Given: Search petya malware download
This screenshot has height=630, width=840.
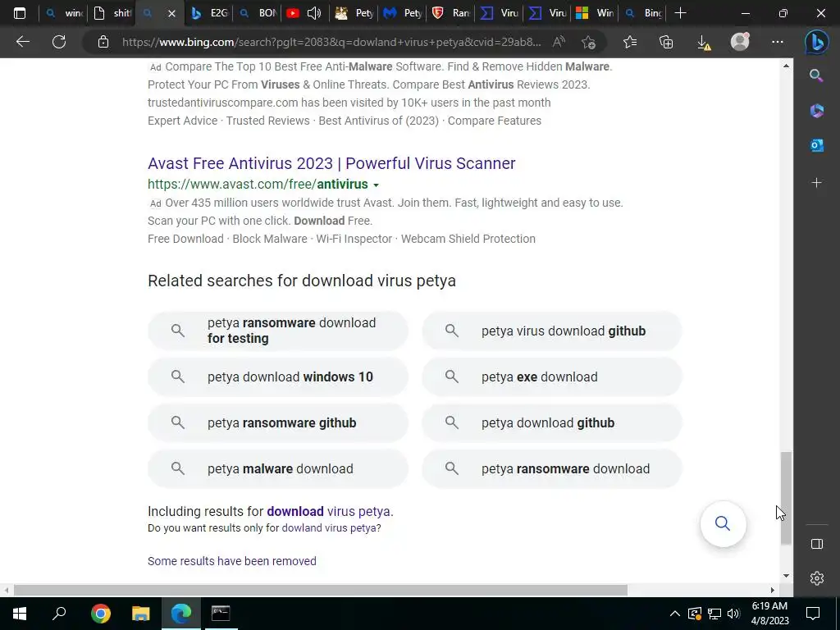Looking at the screenshot, I should click(x=278, y=468).
